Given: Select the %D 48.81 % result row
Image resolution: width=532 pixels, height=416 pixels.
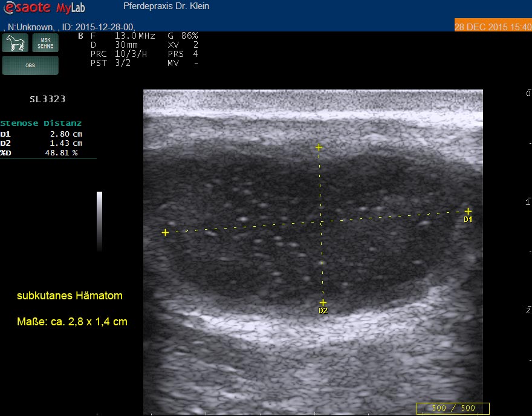Looking at the screenshot, I should pos(41,153).
